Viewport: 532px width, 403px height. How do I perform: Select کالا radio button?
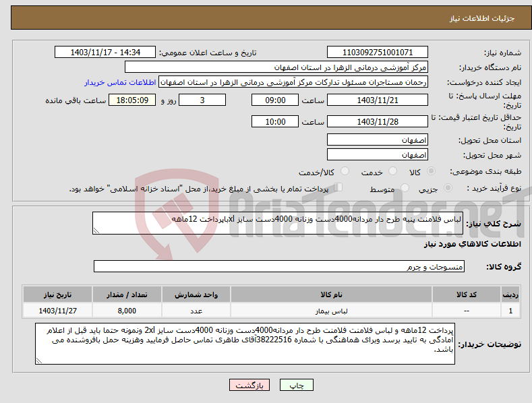coord(431,171)
